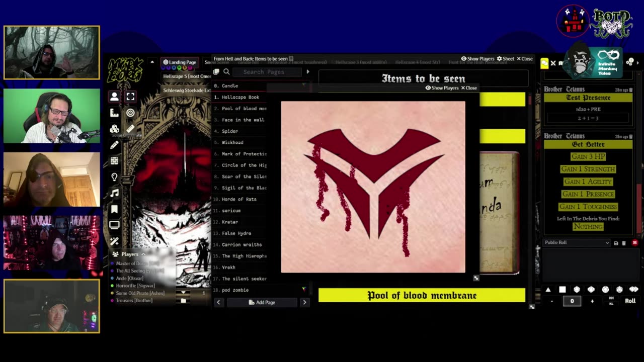644x362 pixels.
Task: Switch to the Landing Page scene
Action: pyautogui.click(x=180, y=62)
